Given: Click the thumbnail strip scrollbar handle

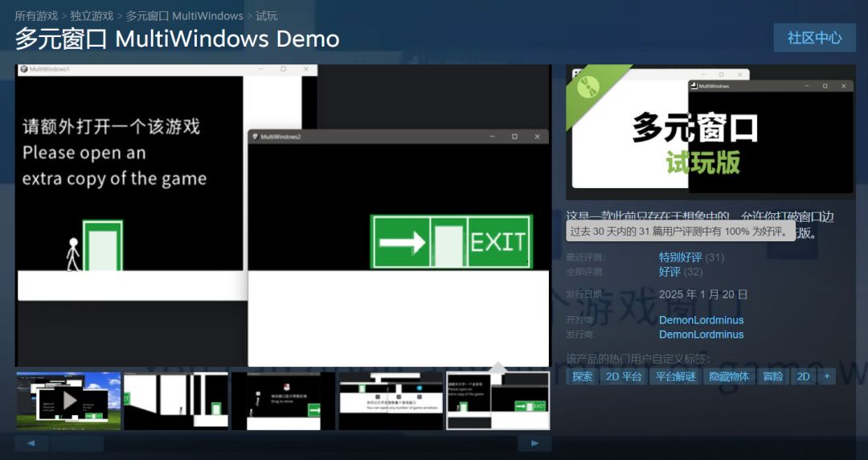Looking at the screenshot, I should pyautogui.click(x=77, y=443).
